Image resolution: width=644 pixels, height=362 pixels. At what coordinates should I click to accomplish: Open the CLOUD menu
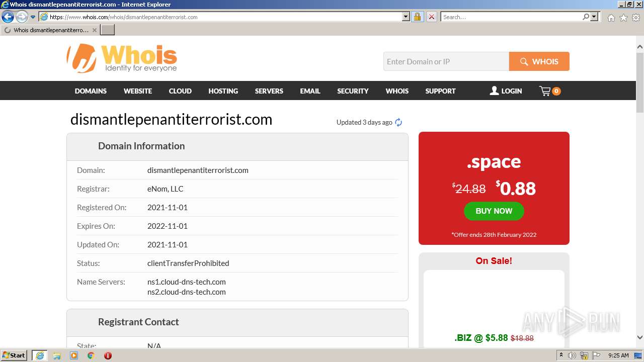pos(180,91)
